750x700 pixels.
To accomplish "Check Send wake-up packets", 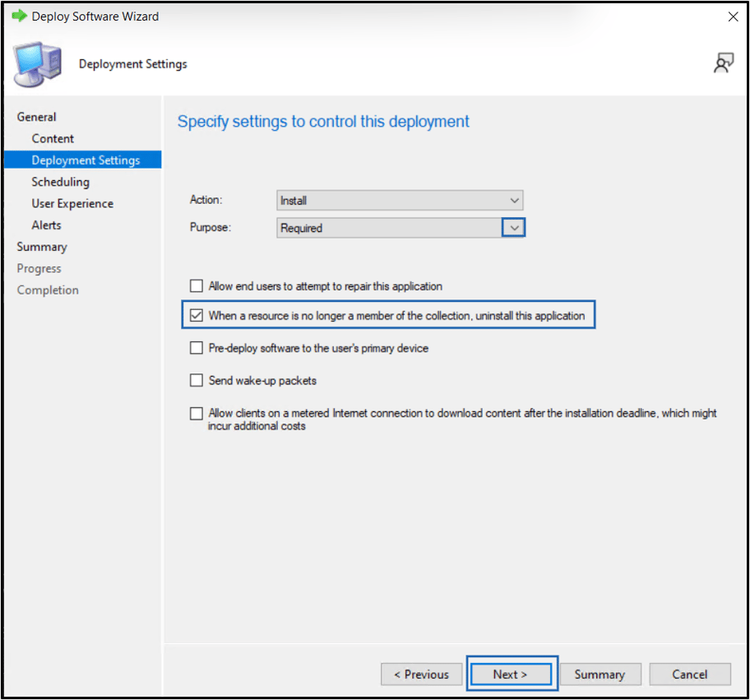I will tap(196, 380).
